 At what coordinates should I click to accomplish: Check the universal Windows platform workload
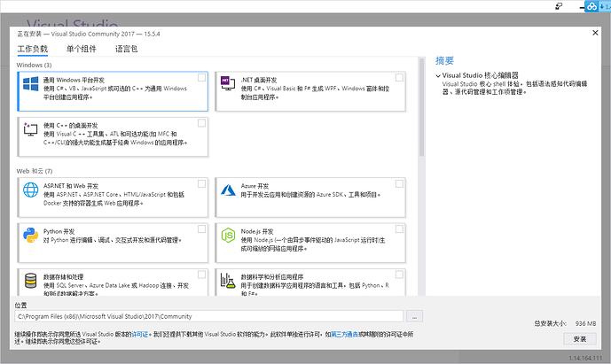(x=201, y=77)
